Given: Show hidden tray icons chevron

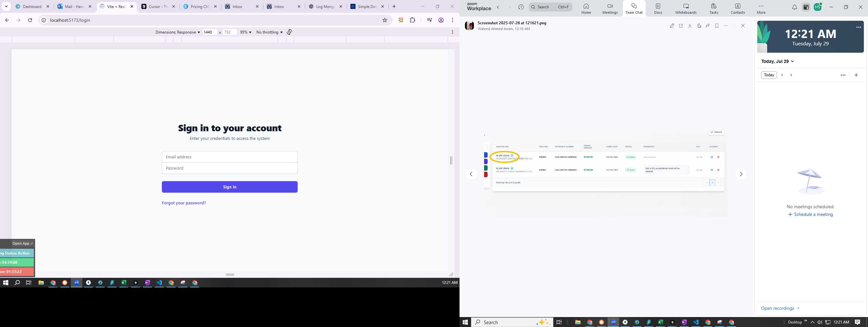Looking at the screenshot, I should tap(812, 322).
